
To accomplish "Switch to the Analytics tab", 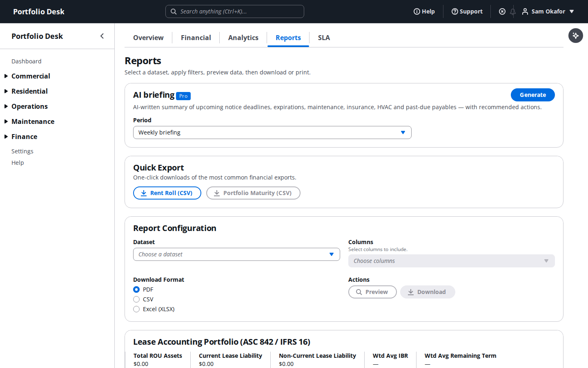I will (243, 38).
